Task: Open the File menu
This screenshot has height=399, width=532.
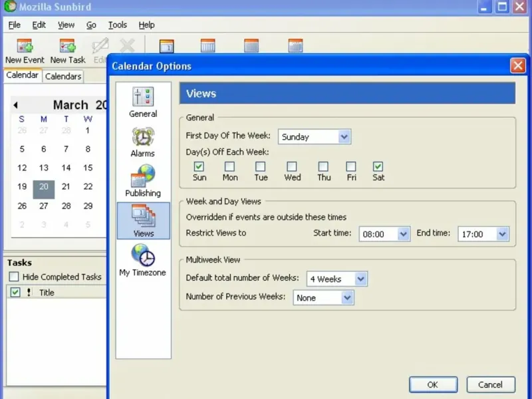Action: pyautogui.click(x=14, y=25)
